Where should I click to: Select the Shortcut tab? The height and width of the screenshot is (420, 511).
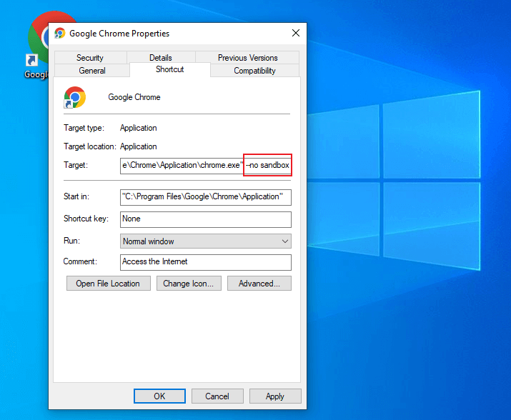tap(170, 69)
